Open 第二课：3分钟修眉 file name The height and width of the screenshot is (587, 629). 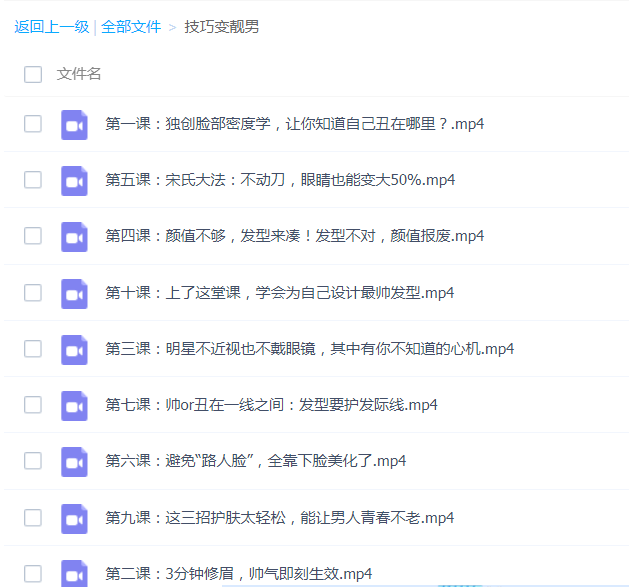pos(238,574)
